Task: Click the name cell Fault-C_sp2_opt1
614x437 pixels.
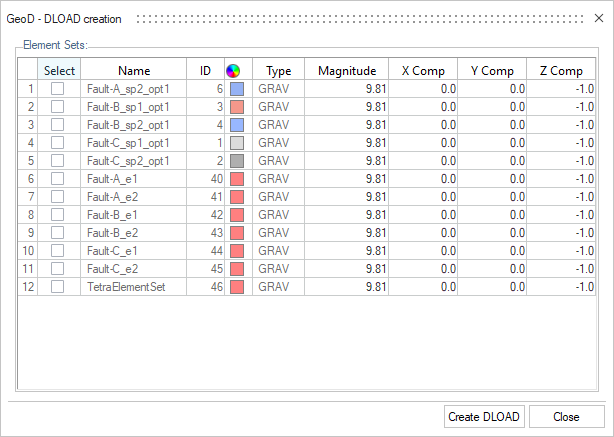Action: 134,161
